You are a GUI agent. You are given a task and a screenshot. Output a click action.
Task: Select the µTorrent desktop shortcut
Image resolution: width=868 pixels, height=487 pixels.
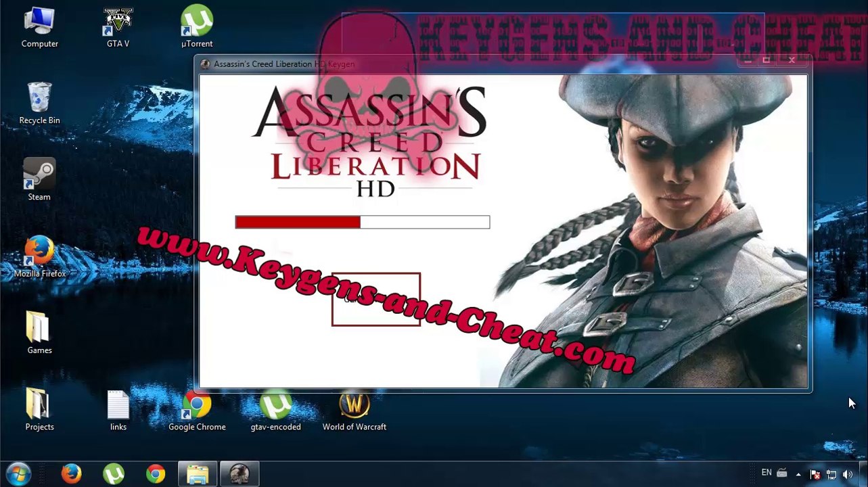click(197, 28)
